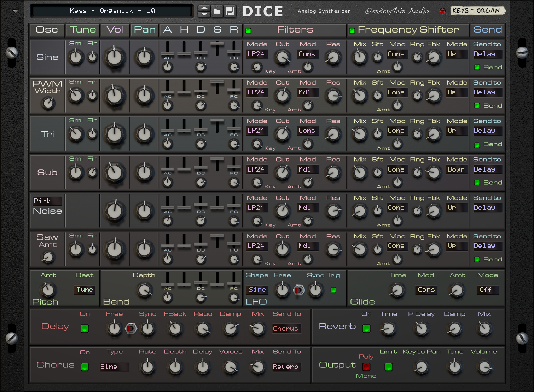Flip the LFO Free/Sync switch
The height and width of the screenshot is (392, 534).
tap(299, 290)
